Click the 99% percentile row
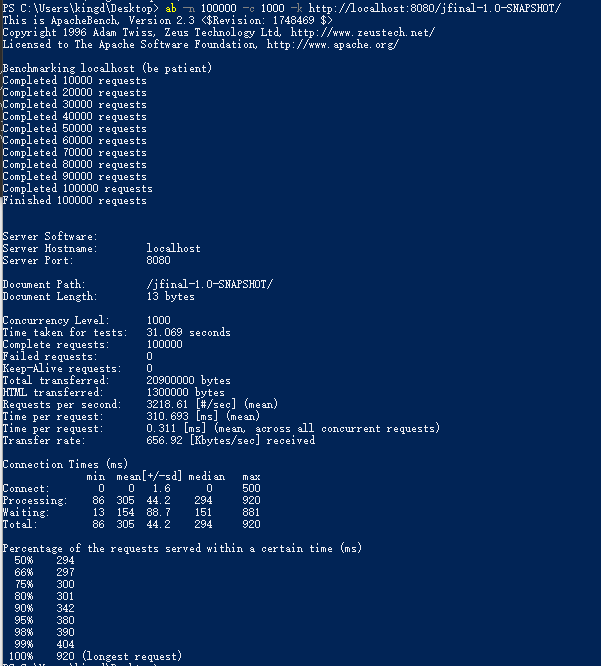Screen dimensions: 601x666 point(38,644)
